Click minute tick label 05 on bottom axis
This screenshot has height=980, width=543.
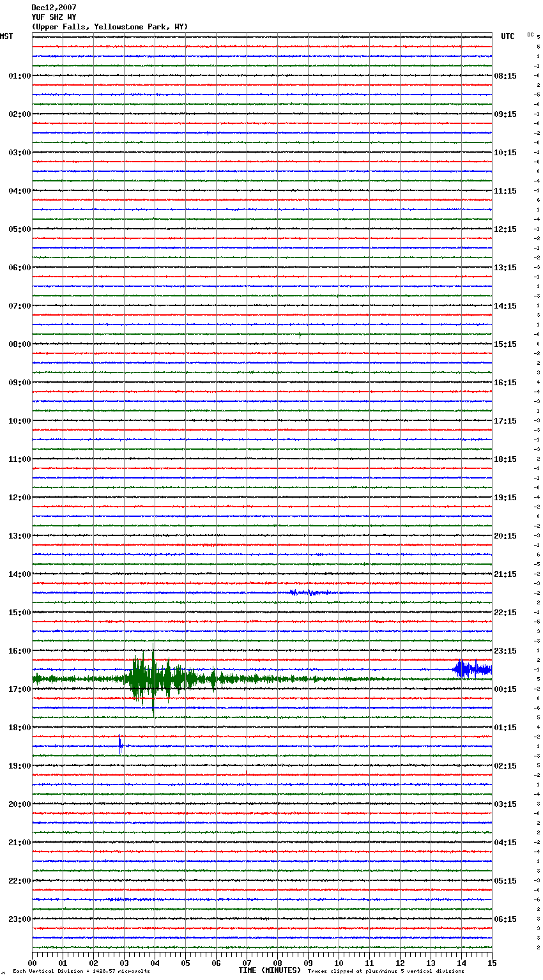(186, 963)
